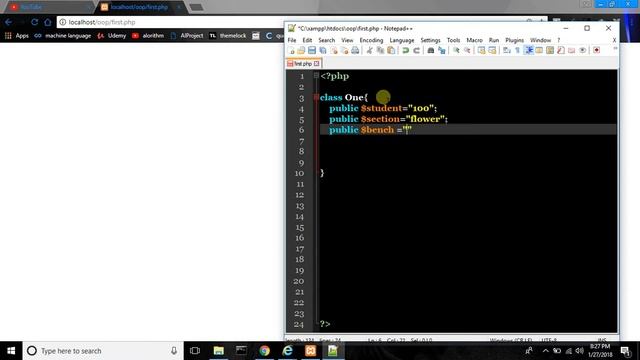Toggle word wrap in Notepad++ toolbar
This screenshot has height=360, width=640.
(x=507, y=50)
